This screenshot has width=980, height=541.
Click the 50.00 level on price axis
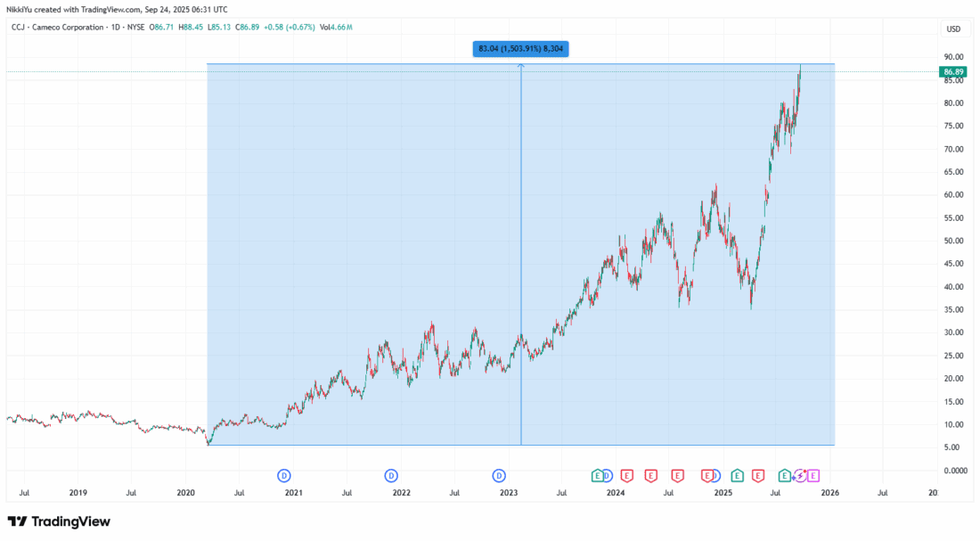pyautogui.click(x=952, y=241)
